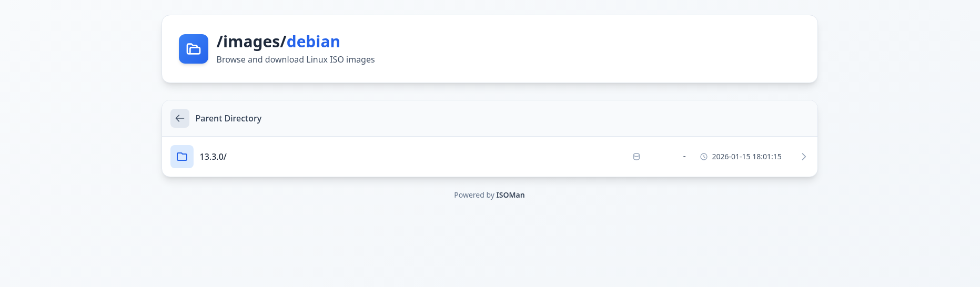
Task: Click the dash size value in 13.3.0 row
Action: (x=684, y=157)
